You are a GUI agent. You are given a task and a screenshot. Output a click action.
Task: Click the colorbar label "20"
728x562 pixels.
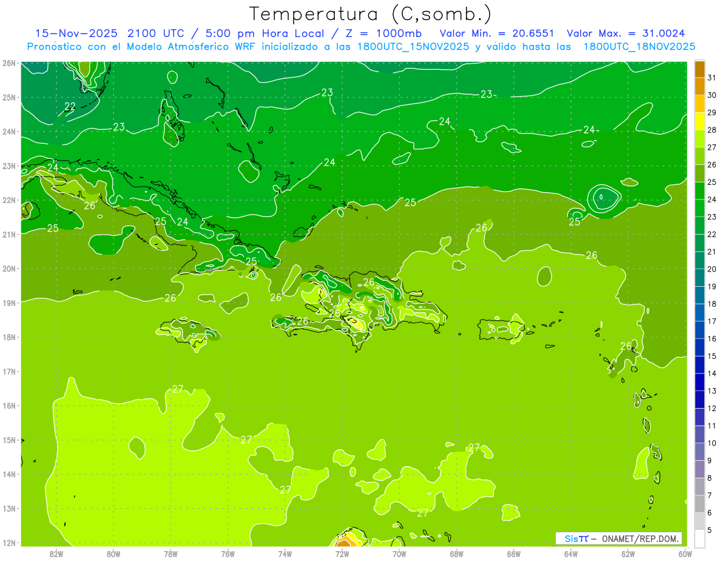712,269
